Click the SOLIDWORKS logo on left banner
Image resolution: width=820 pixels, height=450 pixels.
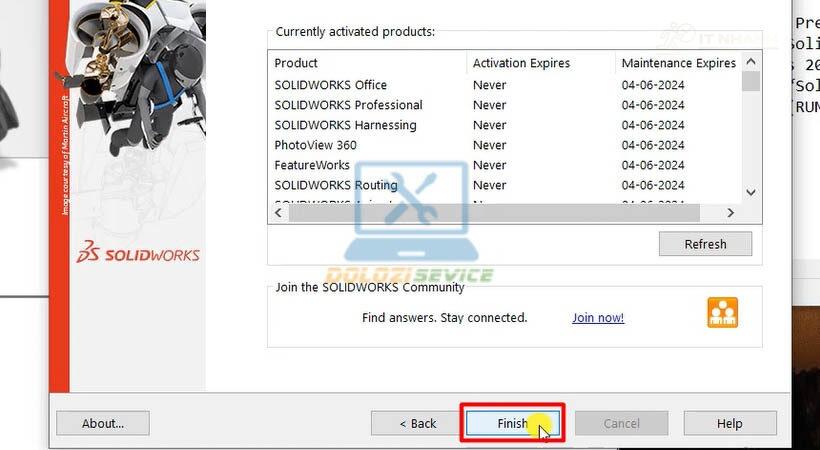coord(139,254)
